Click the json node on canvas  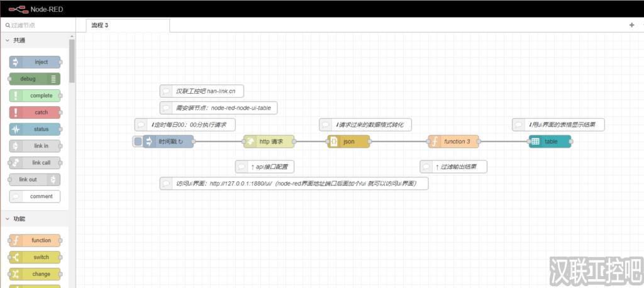click(348, 141)
